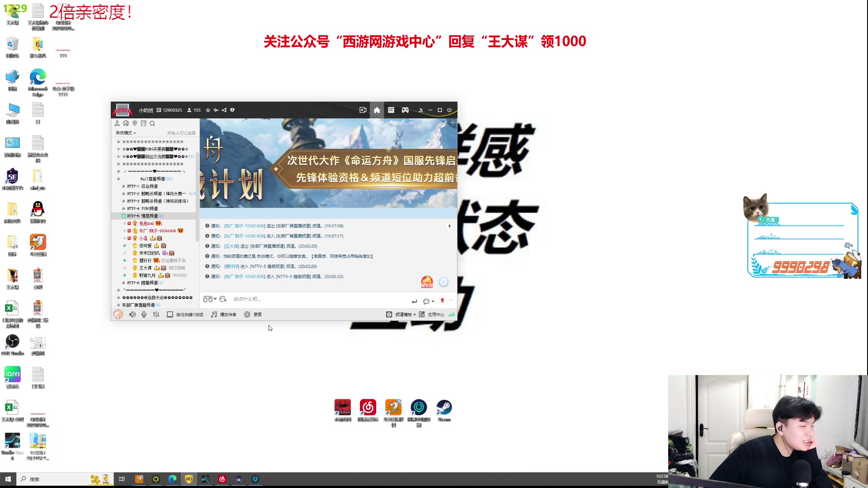This screenshot has height=488, width=868.
Task: Click 播放伴奏 button in bottom bar
Action: [224, 314]
